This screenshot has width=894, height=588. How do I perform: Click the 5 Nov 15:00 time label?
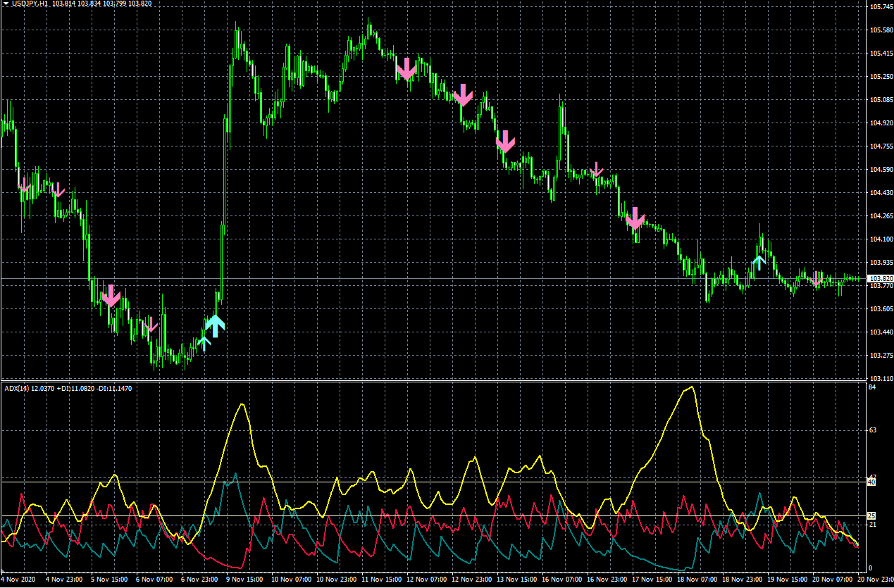108,580
